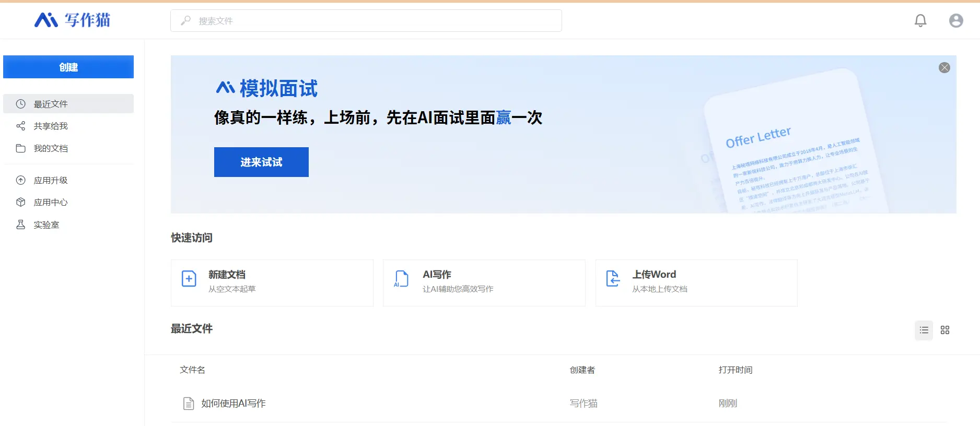This screenshot has height=426, width=980.
Task: Click the 新建文档 plus-document icon
Action: (x=189, y=279)
